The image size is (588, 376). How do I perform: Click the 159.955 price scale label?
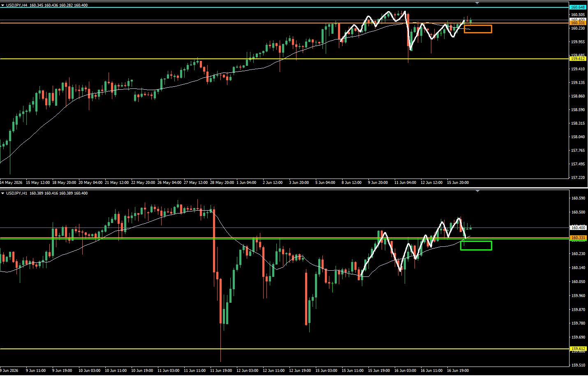tap(578, 42)
